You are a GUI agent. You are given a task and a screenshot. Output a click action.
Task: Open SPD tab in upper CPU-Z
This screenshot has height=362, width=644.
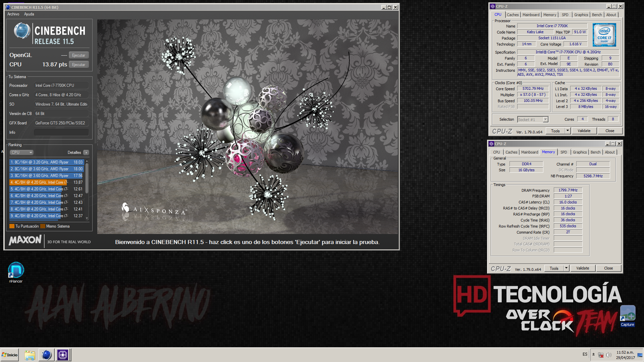click(x=565, y=15)
